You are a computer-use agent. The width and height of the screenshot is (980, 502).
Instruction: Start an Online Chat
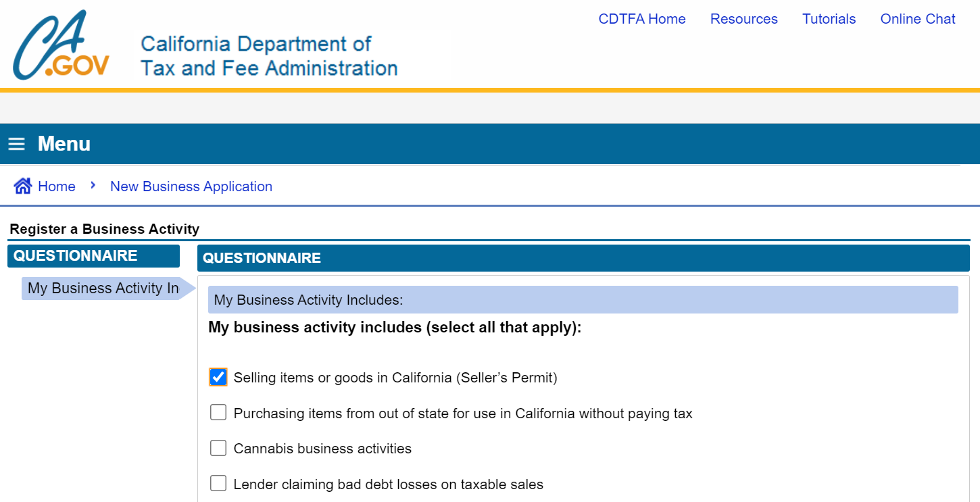tap(918, 19)
